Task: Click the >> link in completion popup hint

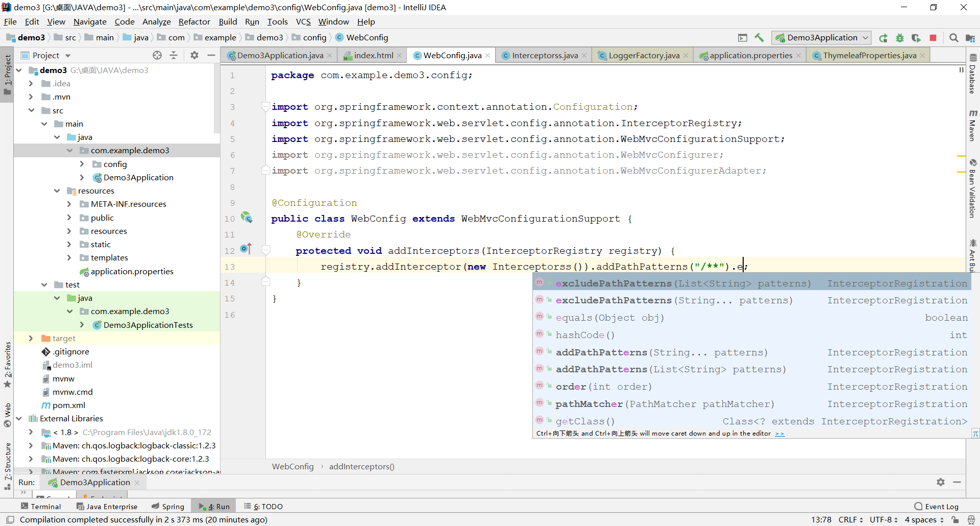Action: point(779,434)
